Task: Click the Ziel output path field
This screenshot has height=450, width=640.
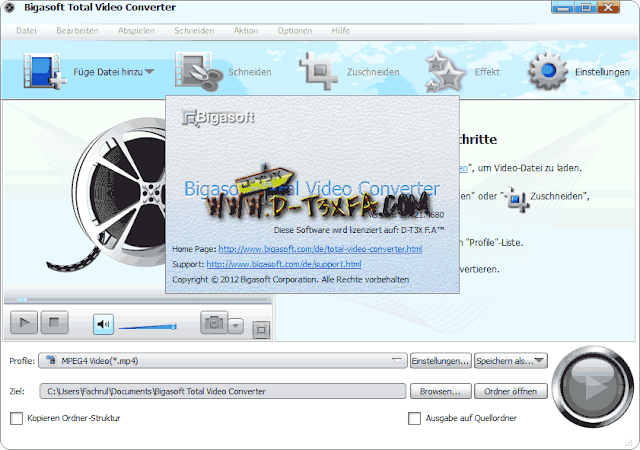Action: [223, 391]
